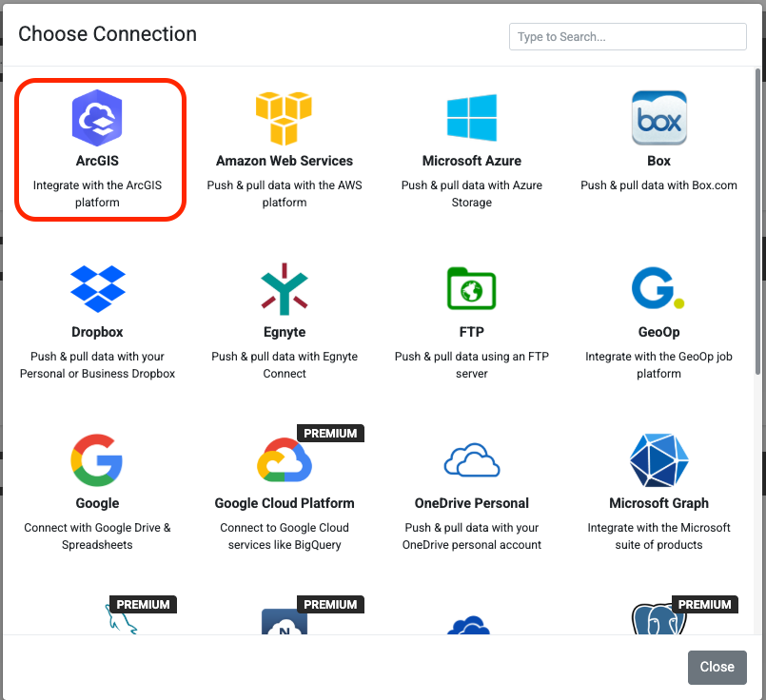
Task: Choose the Dropbox logo
Action: click(98, 289)
